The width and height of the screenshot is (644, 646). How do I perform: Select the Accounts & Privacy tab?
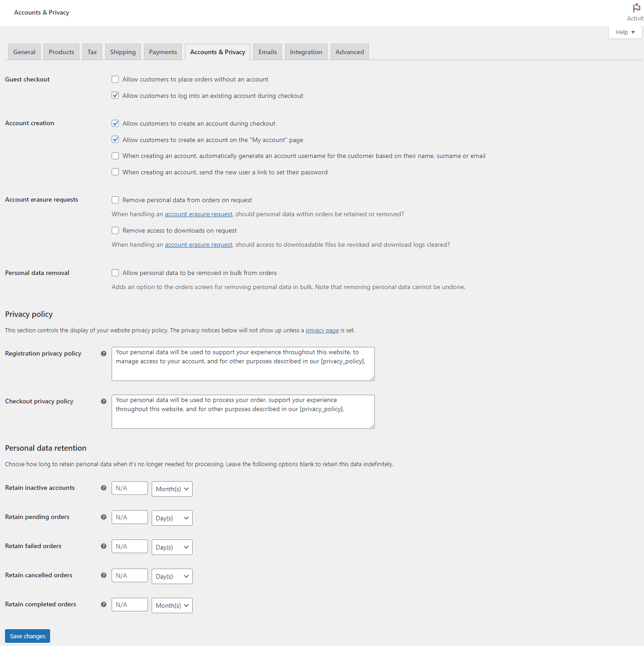[218, 52]
